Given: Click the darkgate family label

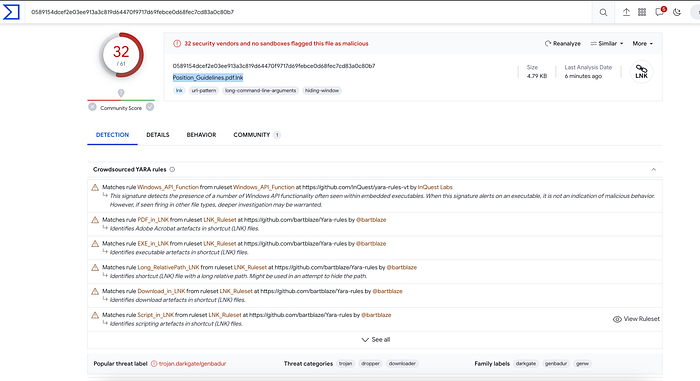Looking at the screenshot, I should (x=526, y=364).
